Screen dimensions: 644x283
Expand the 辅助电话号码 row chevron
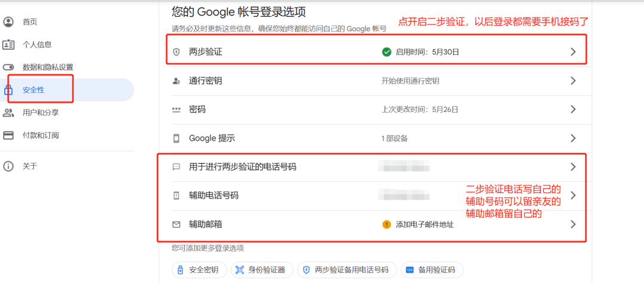pos(574,195)
